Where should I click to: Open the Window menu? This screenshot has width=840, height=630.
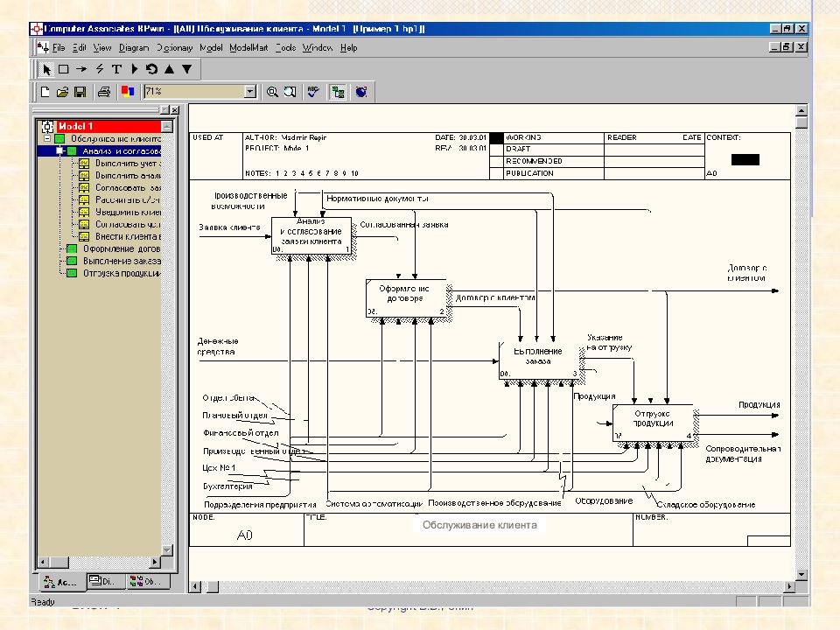[x=318, y=47]
